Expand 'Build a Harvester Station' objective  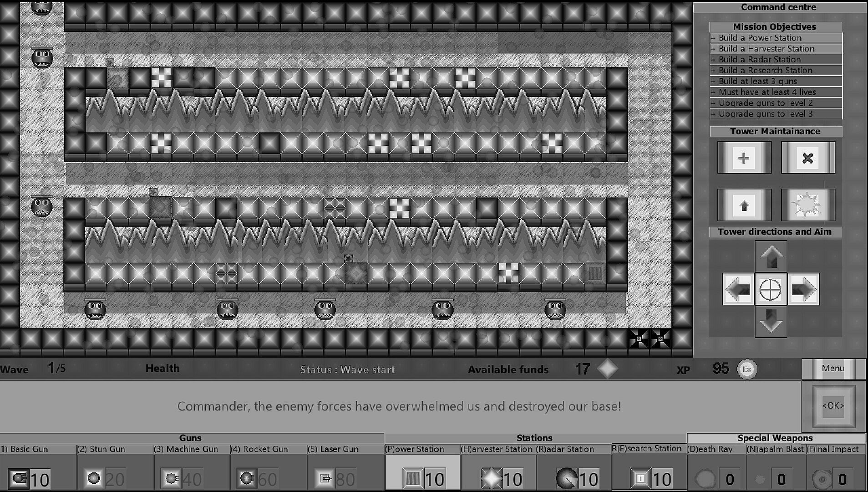click(776, 49)
